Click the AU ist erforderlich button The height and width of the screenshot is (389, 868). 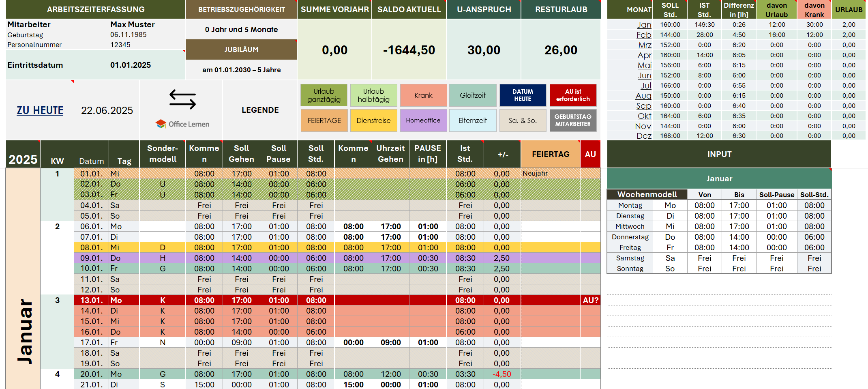[573, 95]
